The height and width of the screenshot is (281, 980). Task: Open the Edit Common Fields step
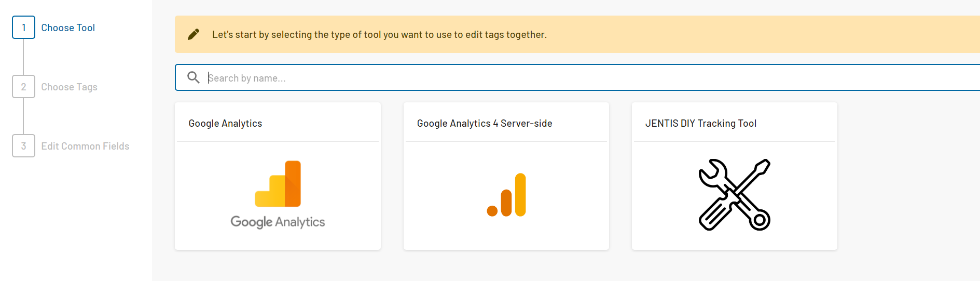[85, 146]
